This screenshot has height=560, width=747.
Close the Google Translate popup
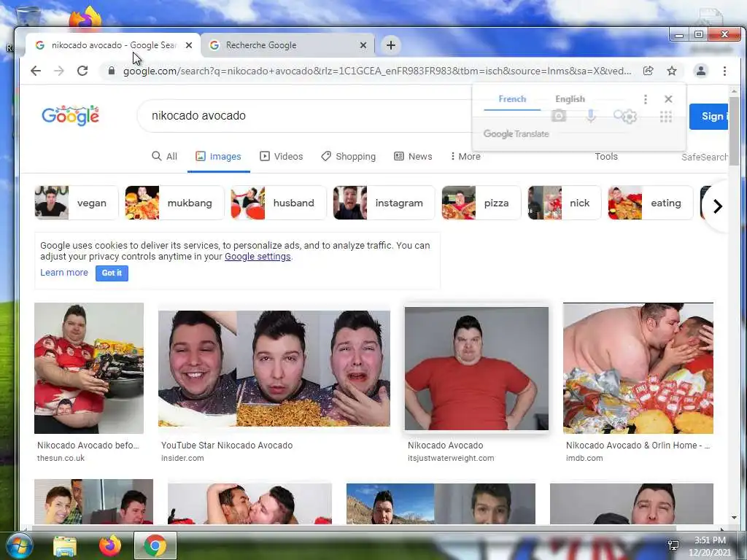668,99
